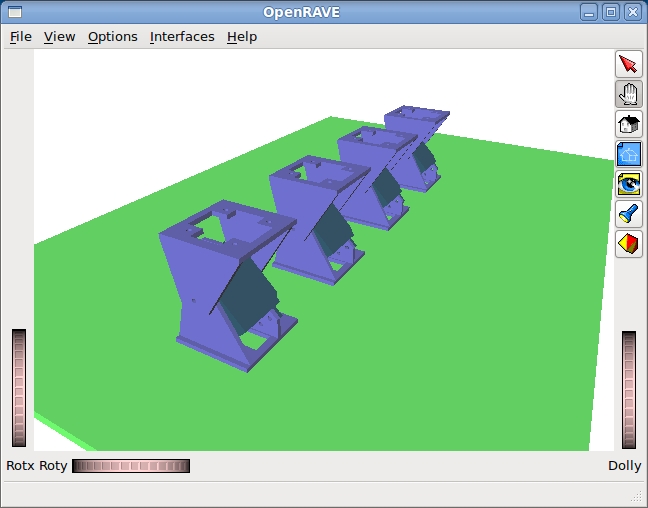
Task: Maximize the OpenRAVE window
Action: tap(611, 12)
